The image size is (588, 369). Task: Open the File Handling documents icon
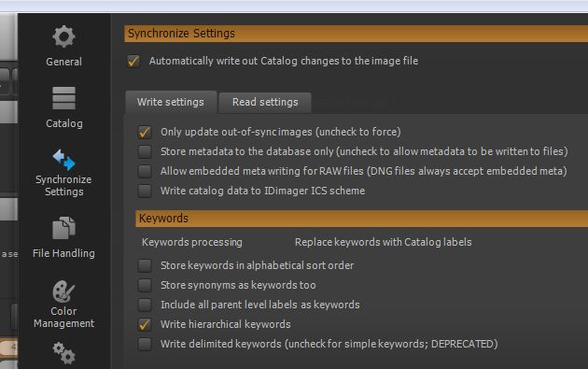(x=63, y=228)
